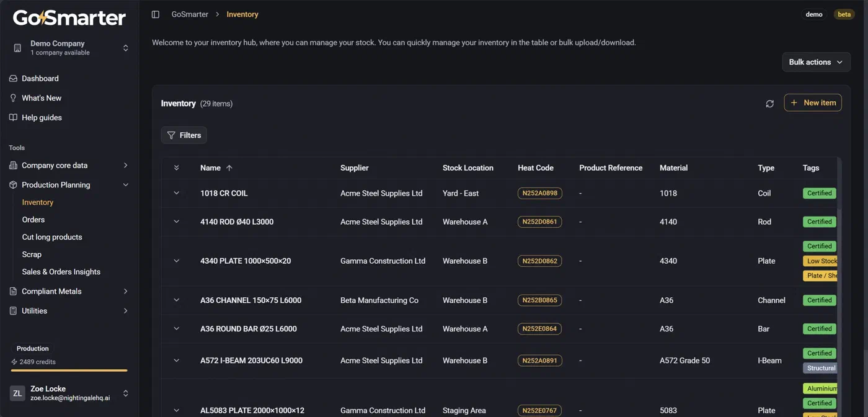Viewport: 868px width, 417px height.
Task: Click the Utilities calculator icon
Action: pos(13,311)
